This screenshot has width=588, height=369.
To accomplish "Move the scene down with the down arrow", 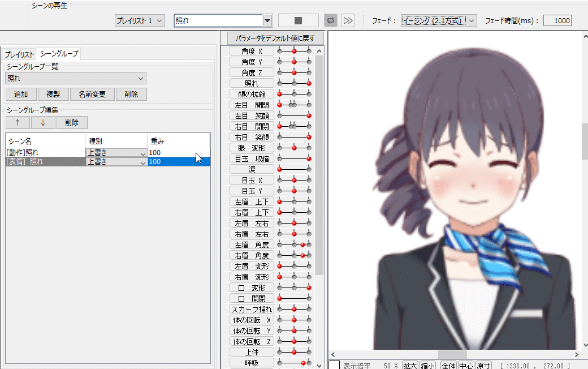I will click(x=43, y=122).
